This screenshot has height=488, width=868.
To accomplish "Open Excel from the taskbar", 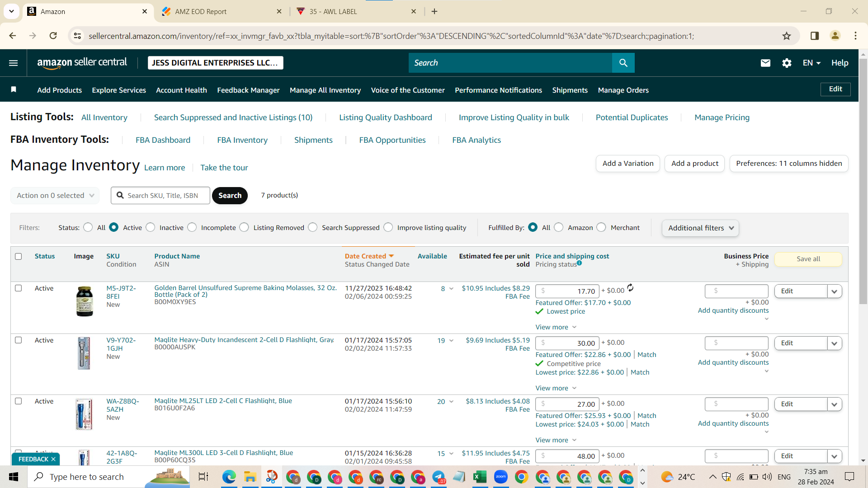I will pos(480,477).
